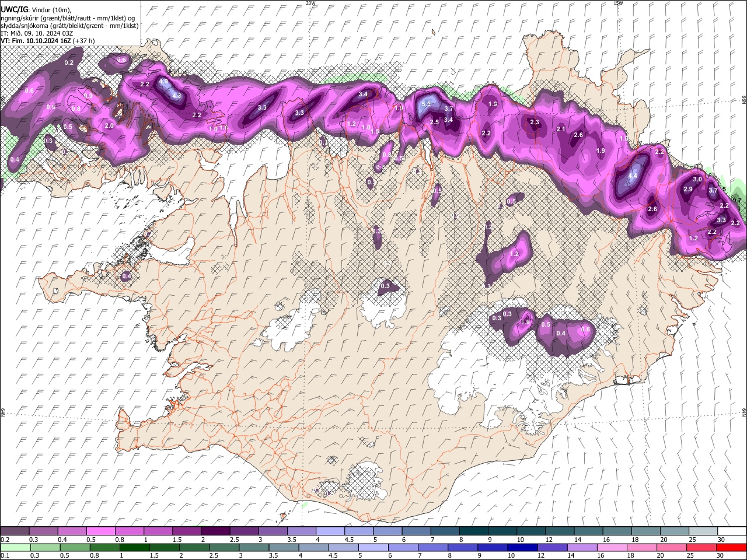The height and width of the screenshot is (560, 747).
Task: Click the 5.5 peak snowfall value
Action: (x=426, y=104)
